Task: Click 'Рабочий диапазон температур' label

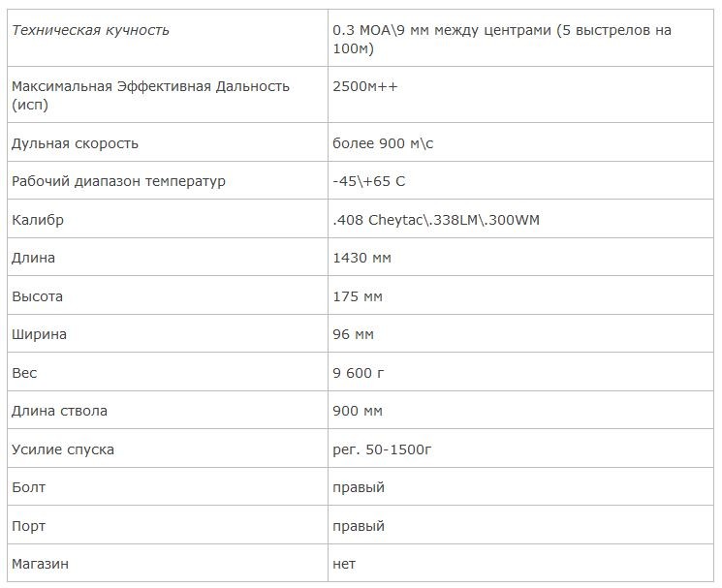Action: [118, 182]
